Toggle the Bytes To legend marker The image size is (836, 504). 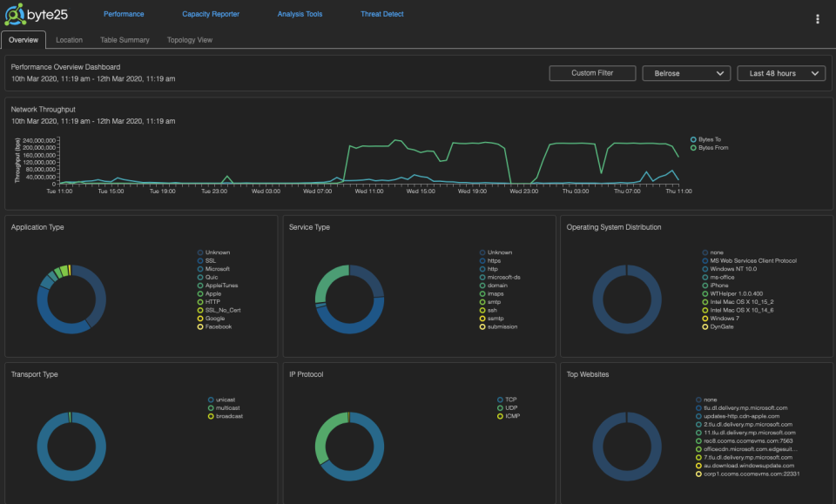click(693, 139)
